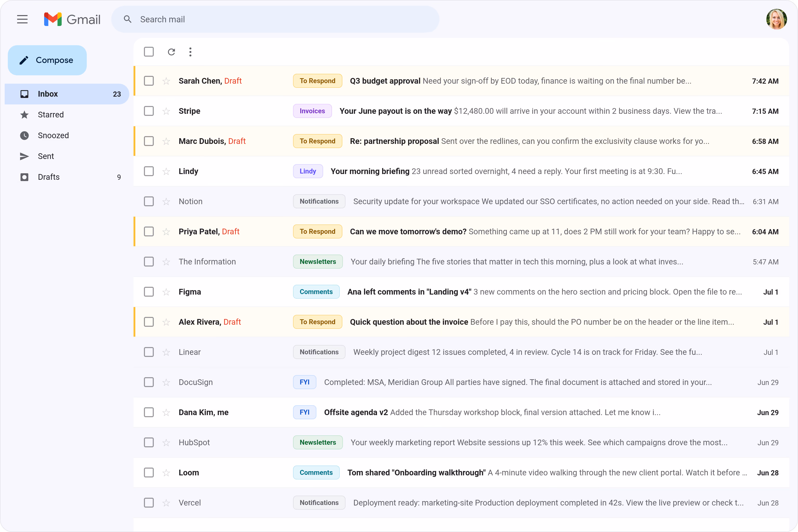Star the Priya Patel email
The height and width of the screenshot is (532, 798).
pos(166,232)
